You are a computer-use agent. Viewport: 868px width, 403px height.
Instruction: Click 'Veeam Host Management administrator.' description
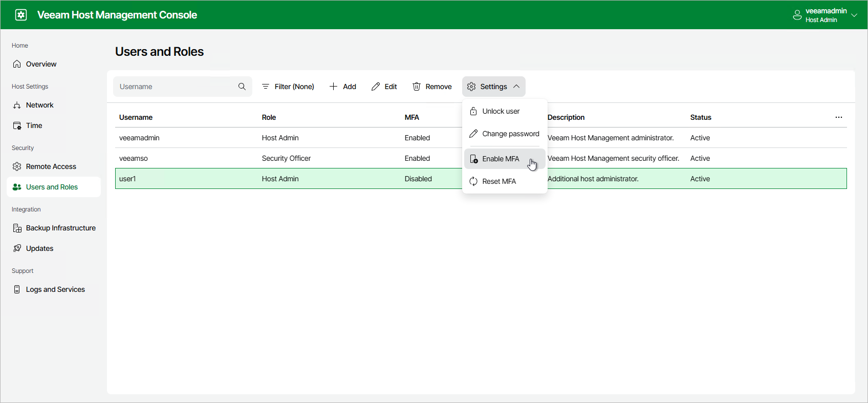click(611, 138)
